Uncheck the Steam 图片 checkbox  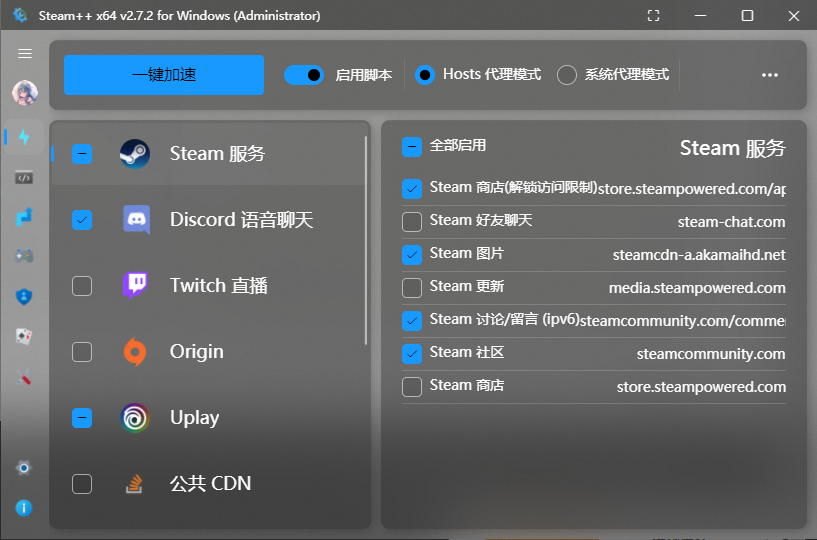[x=412, y=255]
